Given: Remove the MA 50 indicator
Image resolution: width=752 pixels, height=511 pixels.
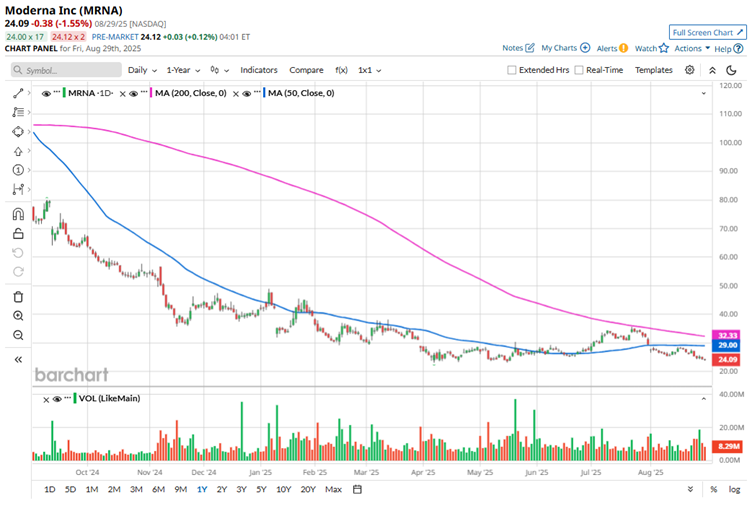Looking at the screenshot, I should pos(235,94).
